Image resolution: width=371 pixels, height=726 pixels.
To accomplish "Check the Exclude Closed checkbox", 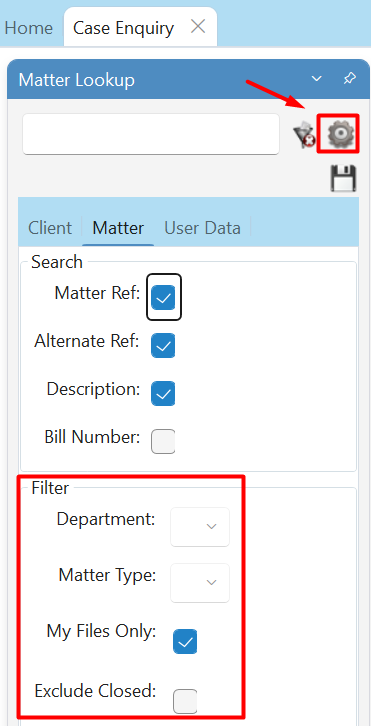I will pyautogui.click(x=185, y=701).
